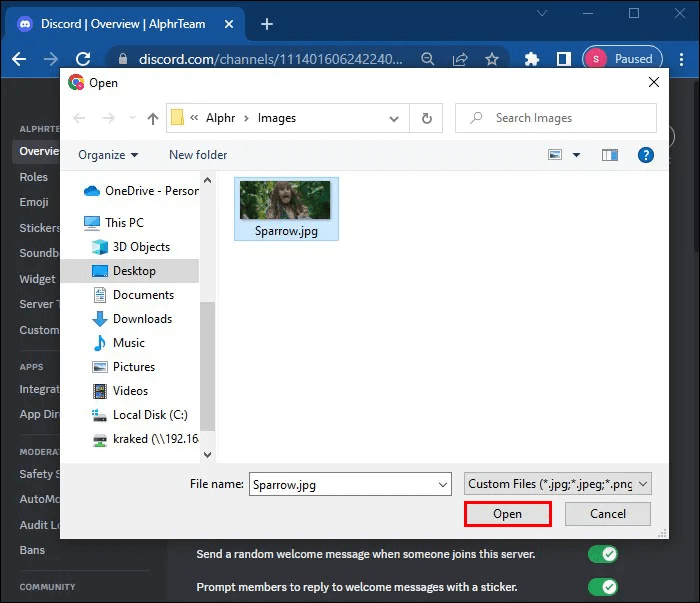
Task: Open recent locations dropdown arrow
Action: (x=132, y=118)
